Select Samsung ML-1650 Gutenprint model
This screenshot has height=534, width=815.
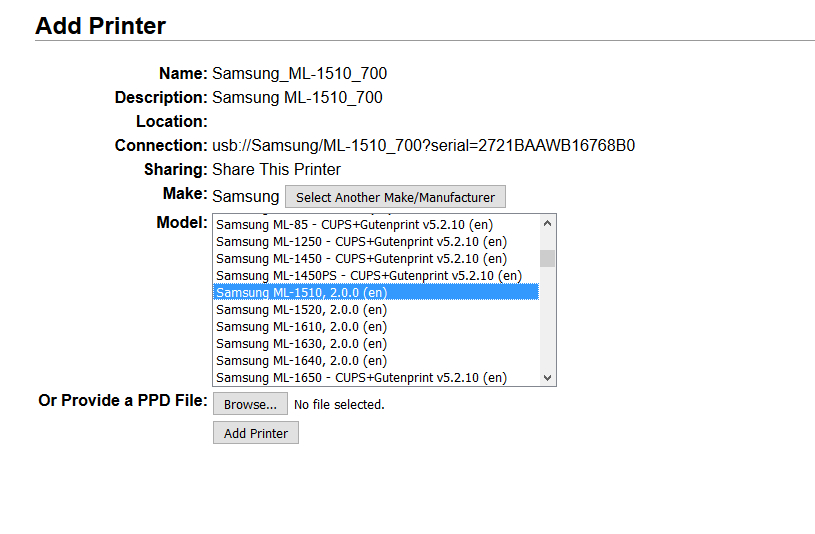[x=376, y=377]
